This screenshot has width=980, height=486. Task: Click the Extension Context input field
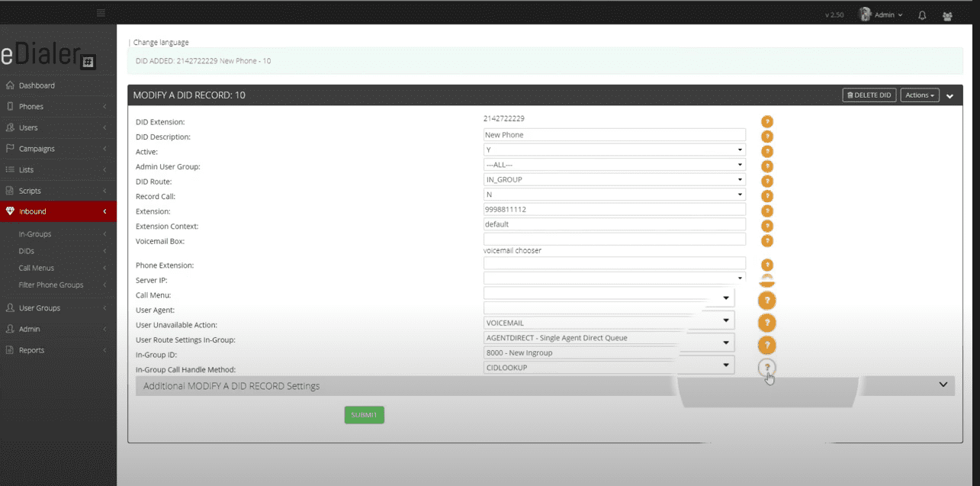click(x=614, y=224)
